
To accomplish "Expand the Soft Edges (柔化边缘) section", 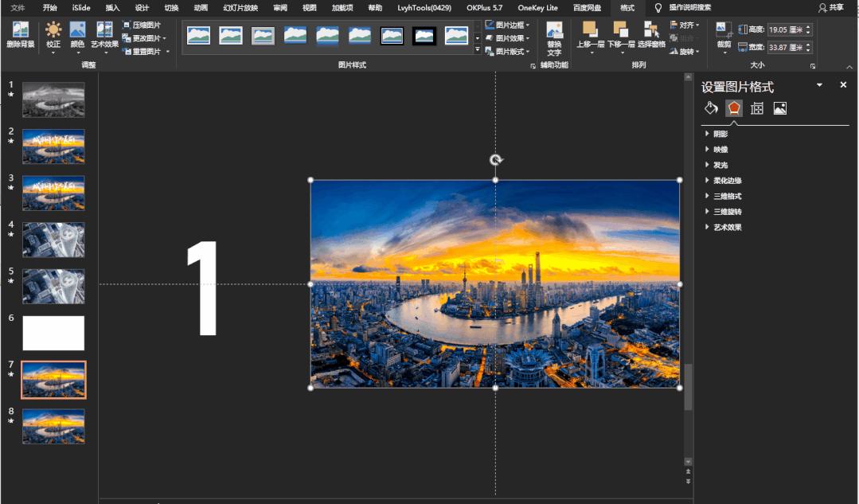I will (x=727, y=181).
